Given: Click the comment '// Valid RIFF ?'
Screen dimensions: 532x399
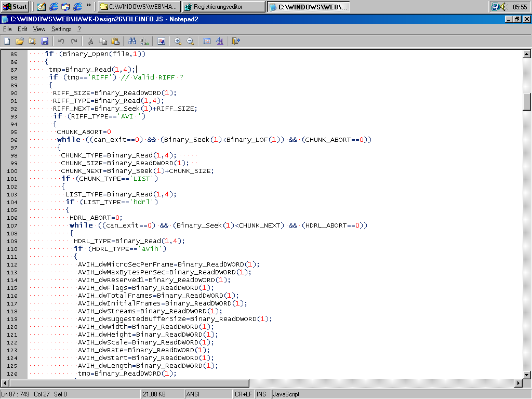Looking at the screenshot, I should pyautogui.click(x=152, y=77).
